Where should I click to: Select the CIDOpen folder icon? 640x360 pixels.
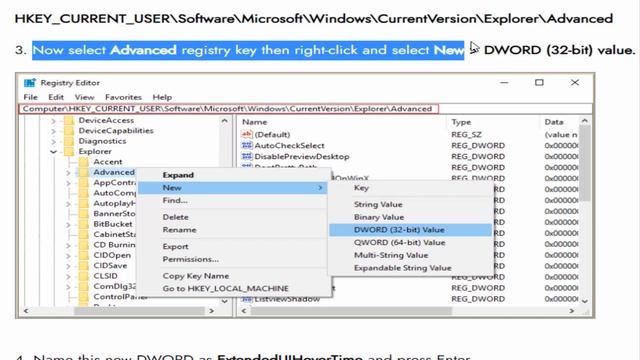(x=84, y=256)
